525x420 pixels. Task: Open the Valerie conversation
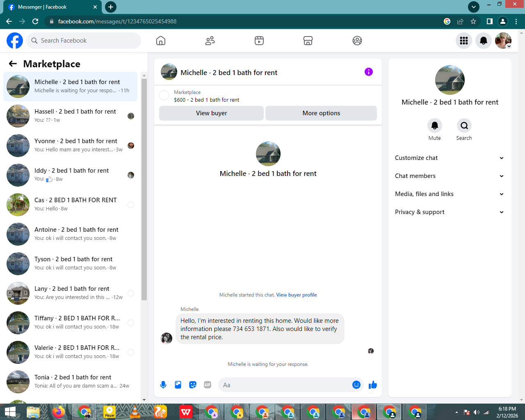click(70, 352)
